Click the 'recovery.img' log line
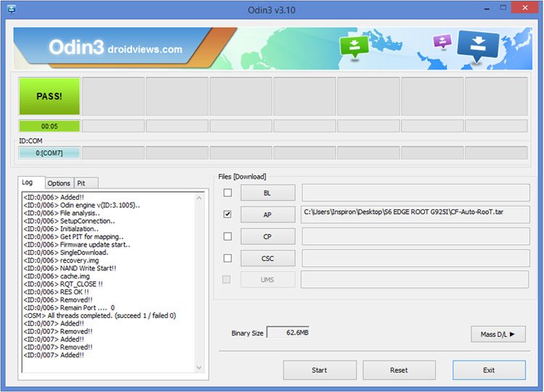This screenshot has height=392, width=544. coord(61,260)
